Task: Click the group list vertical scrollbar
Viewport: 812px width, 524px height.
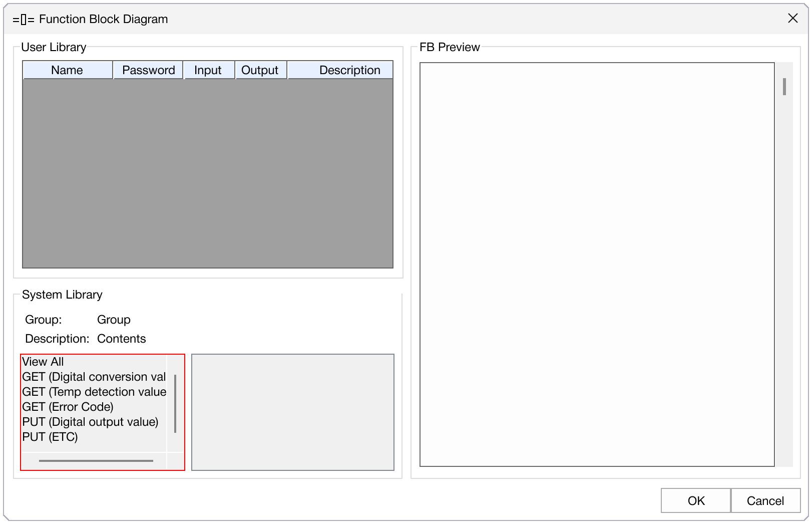Action: point(175,403)
